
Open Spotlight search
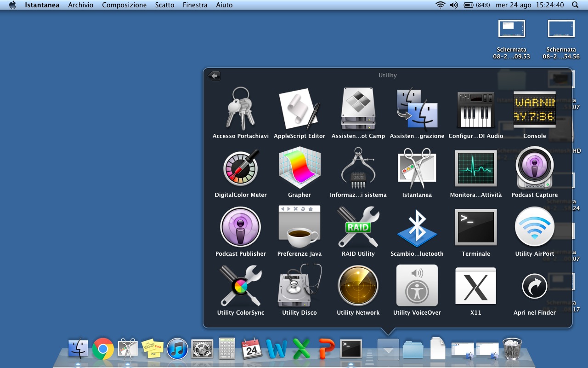coord(575,5)
